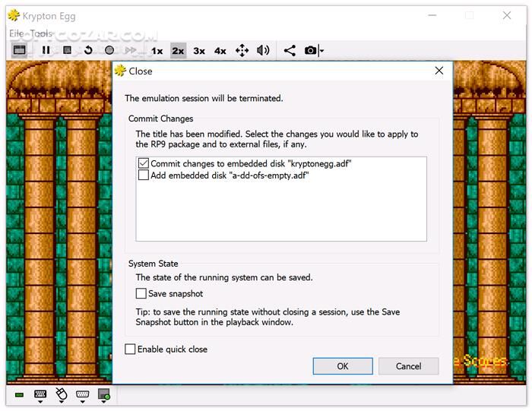Toggle fullscreen with the four-arrow icon
The width and height of the screenshot is (532, 411).
pyautogui.click(x=242, y=51)
